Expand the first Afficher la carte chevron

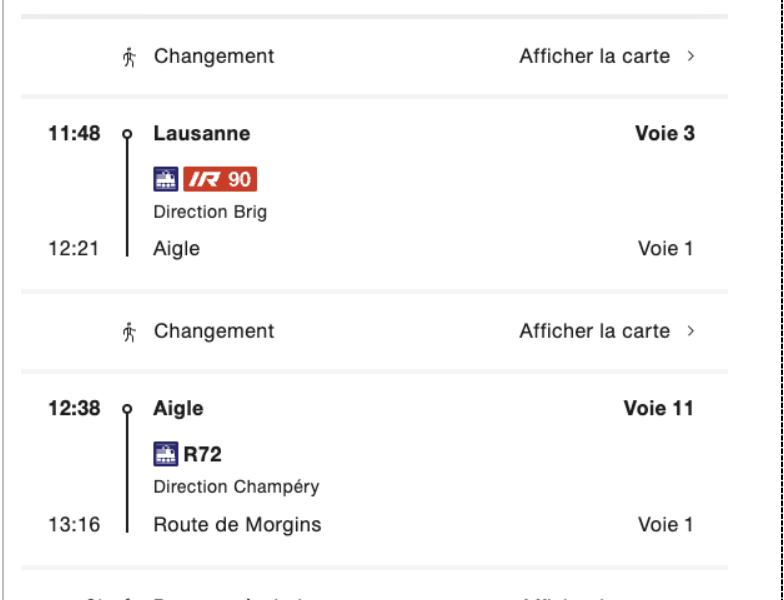pos(691,56)
